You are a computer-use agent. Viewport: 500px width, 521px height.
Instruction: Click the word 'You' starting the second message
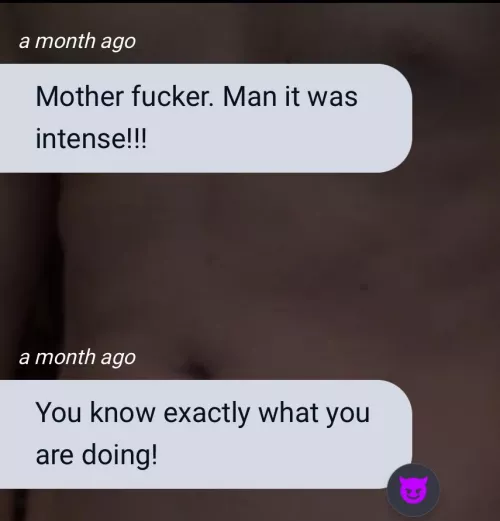pos(59,413)
